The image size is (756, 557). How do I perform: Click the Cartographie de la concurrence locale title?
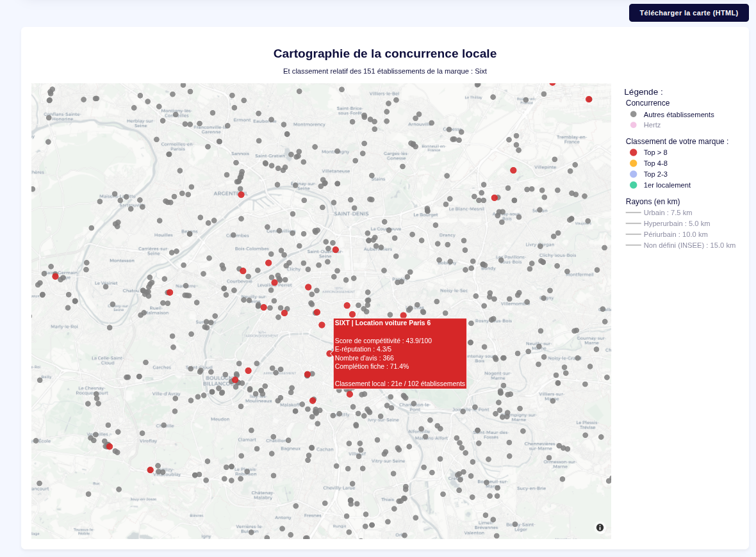coord(385,54)
